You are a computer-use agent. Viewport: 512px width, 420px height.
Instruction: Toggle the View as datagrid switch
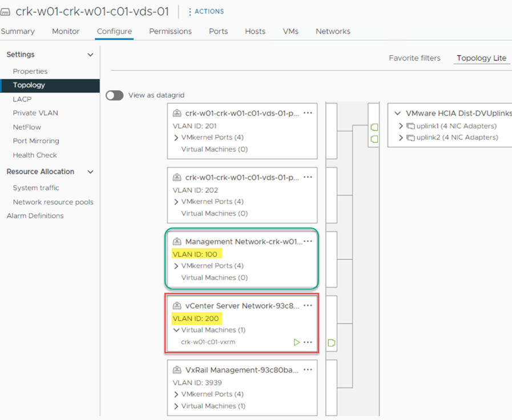coord(115,95)
